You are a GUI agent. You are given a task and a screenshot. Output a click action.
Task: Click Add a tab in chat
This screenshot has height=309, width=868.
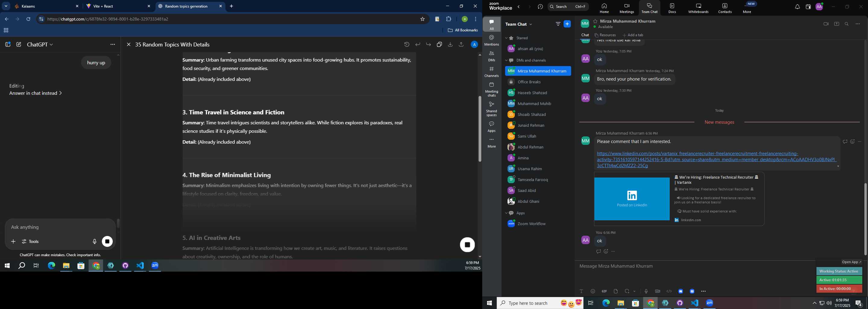pos(633,35)
